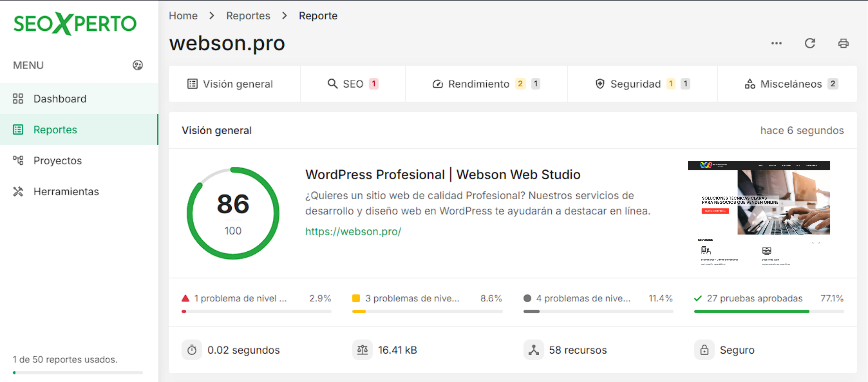Click the Dashboard grid icon

18,98
